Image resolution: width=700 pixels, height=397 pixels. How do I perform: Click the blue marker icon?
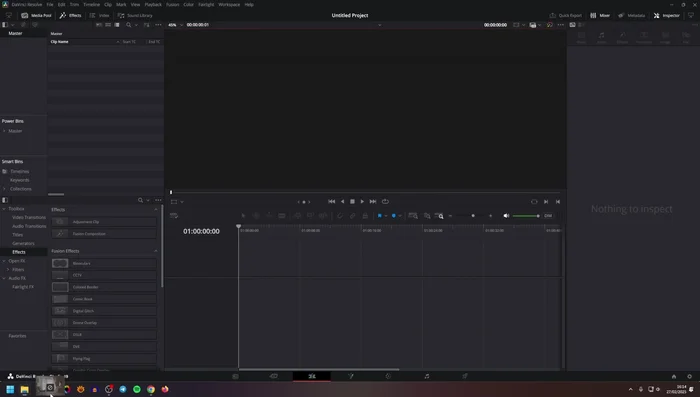click(x=393, y=216)
